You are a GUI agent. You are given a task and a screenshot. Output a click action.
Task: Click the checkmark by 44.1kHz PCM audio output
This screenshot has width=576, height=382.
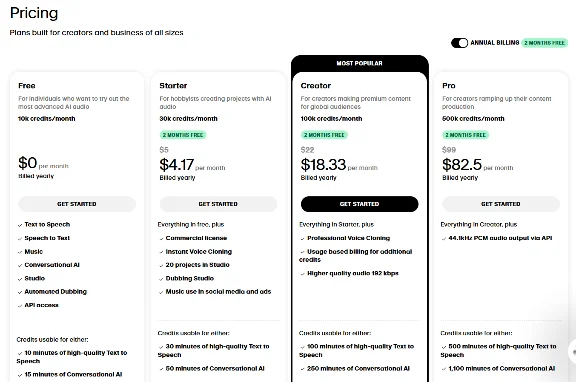pos(444,239)
